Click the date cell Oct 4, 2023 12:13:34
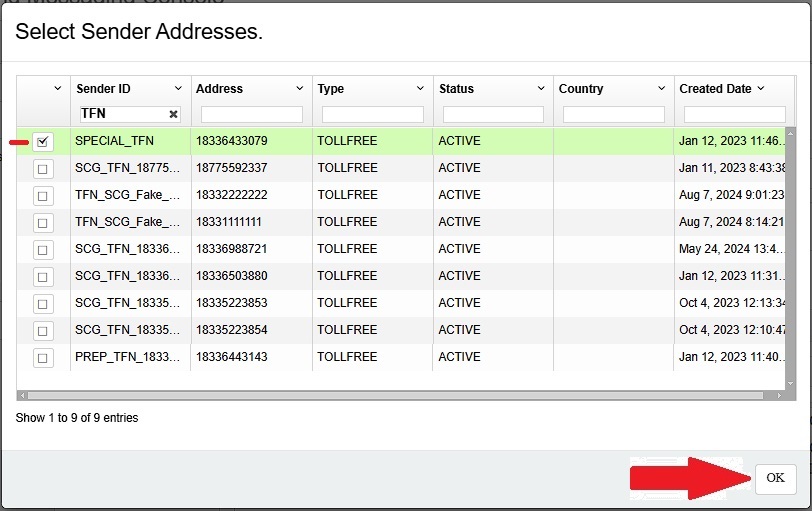Screen dimensions: 812x511 pyautogui.click(x=731, y=303)
